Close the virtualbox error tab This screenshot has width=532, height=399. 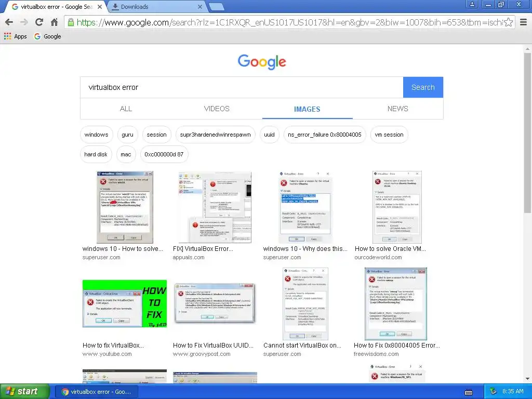100,6
